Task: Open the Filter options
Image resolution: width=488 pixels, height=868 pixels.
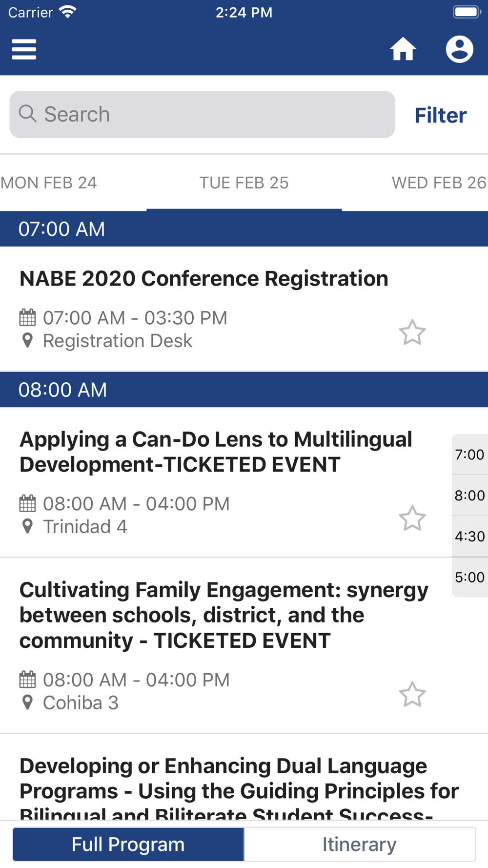Action: click(441, 115)
